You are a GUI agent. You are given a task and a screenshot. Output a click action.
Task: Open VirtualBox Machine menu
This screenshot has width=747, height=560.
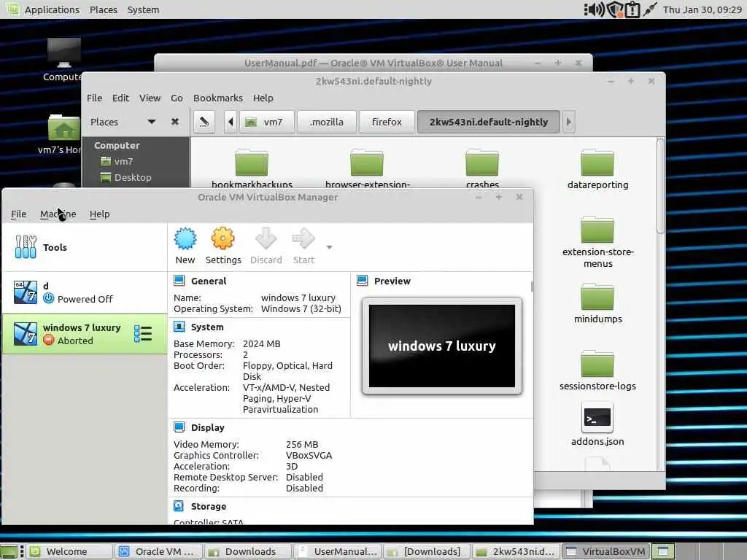click(x=58, y=214)
